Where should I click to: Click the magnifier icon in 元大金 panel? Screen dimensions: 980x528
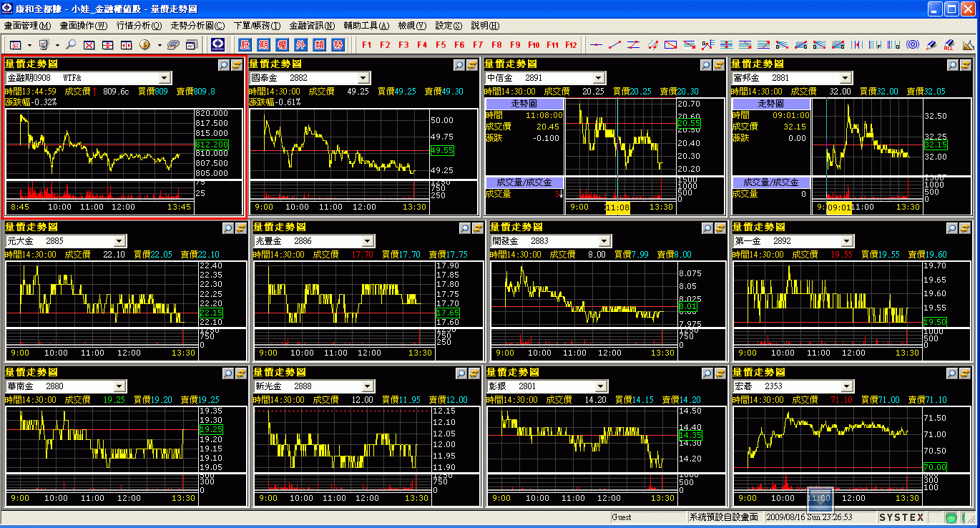228,228
